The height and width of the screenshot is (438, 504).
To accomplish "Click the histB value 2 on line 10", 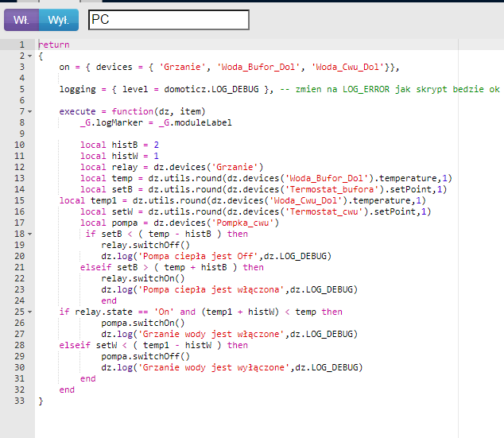I will (x=157, y=145).
